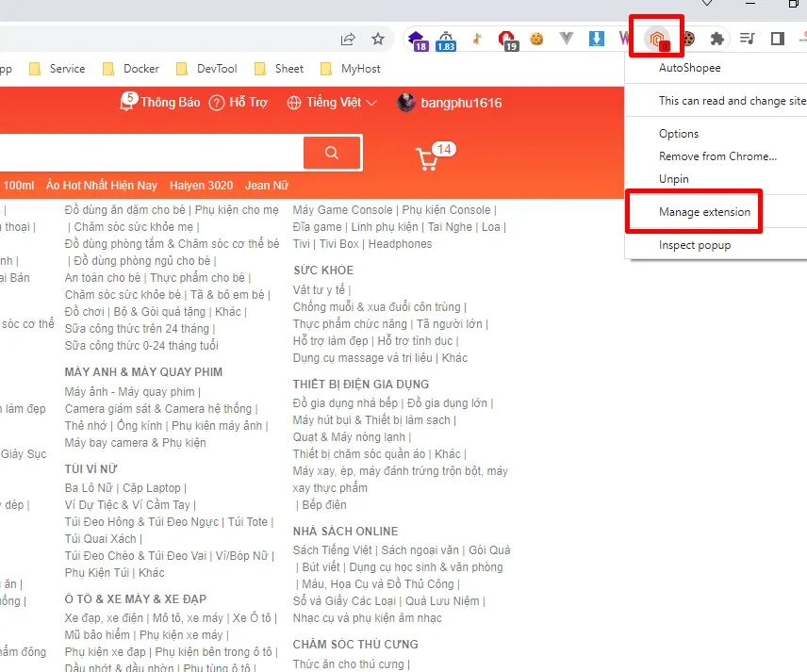807x672 pixels.
Task: Open the Vue devtools extension icon
Action: (x=567, y=38)
